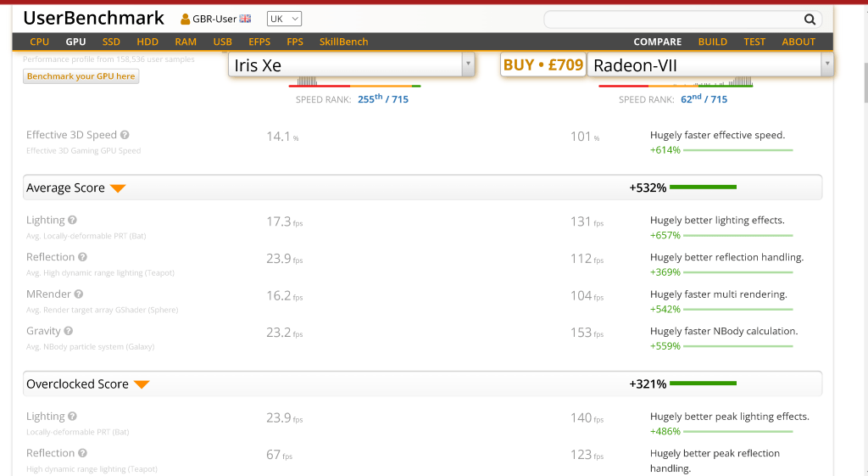
Task: Click the 153 fps gravity value
Action: pyautogui.click(x=587, y=333)
